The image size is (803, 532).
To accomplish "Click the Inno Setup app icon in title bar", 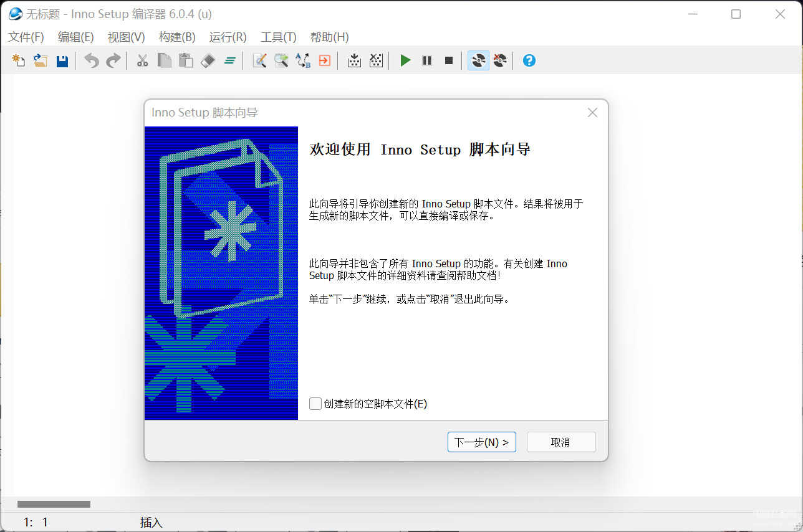I will pos(15,14).
